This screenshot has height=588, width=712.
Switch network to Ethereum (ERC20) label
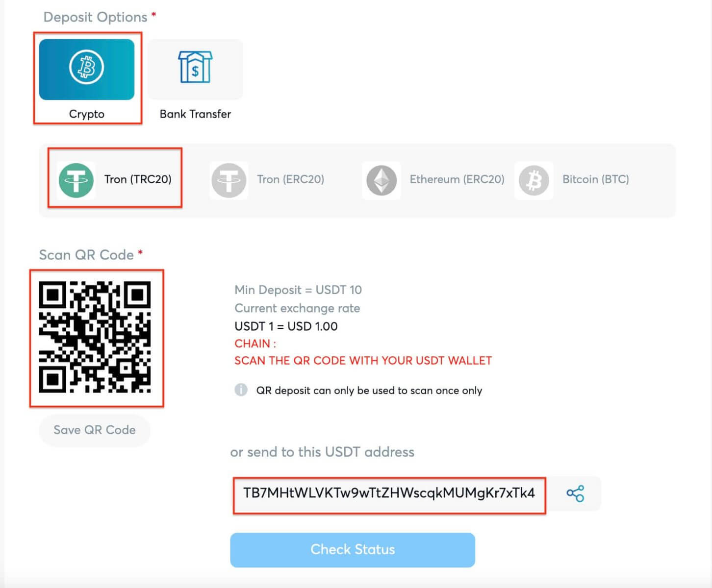pos(457,179)
